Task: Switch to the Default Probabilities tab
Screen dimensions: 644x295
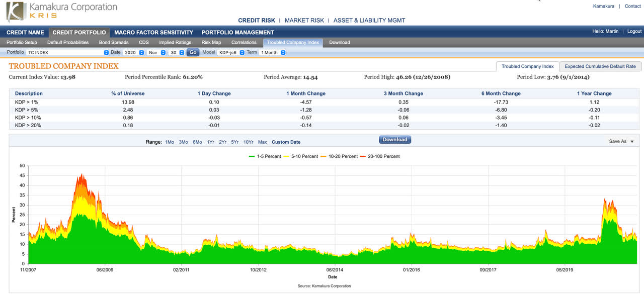Action: [68, 43]
